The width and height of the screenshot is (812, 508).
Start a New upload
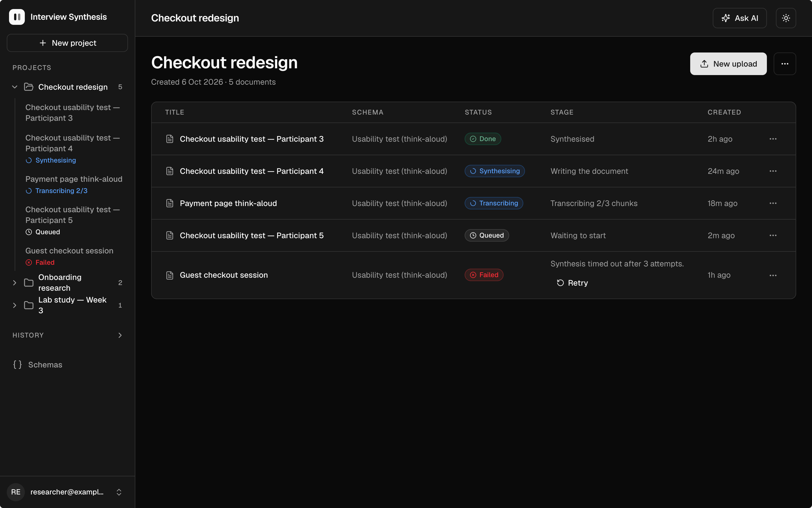[728, 64]
